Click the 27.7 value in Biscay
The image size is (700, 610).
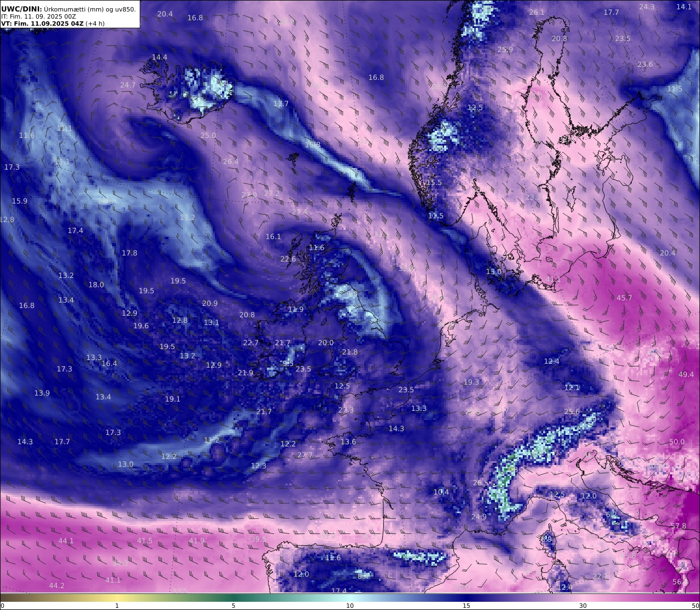(305, 455)
